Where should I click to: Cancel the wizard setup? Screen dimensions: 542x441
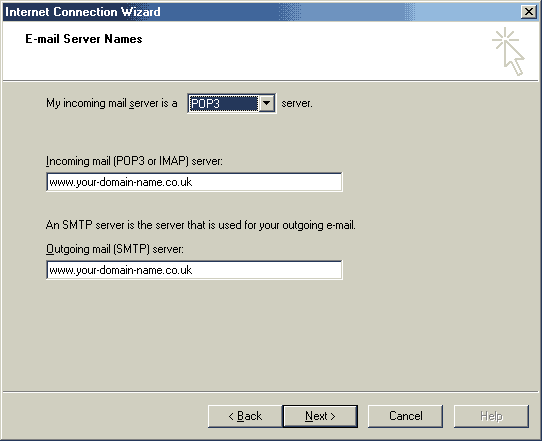tap(405, 416)
